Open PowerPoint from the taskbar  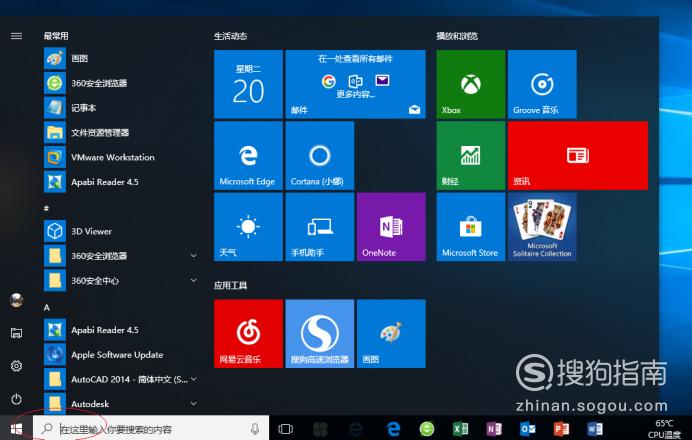point(561,429)
